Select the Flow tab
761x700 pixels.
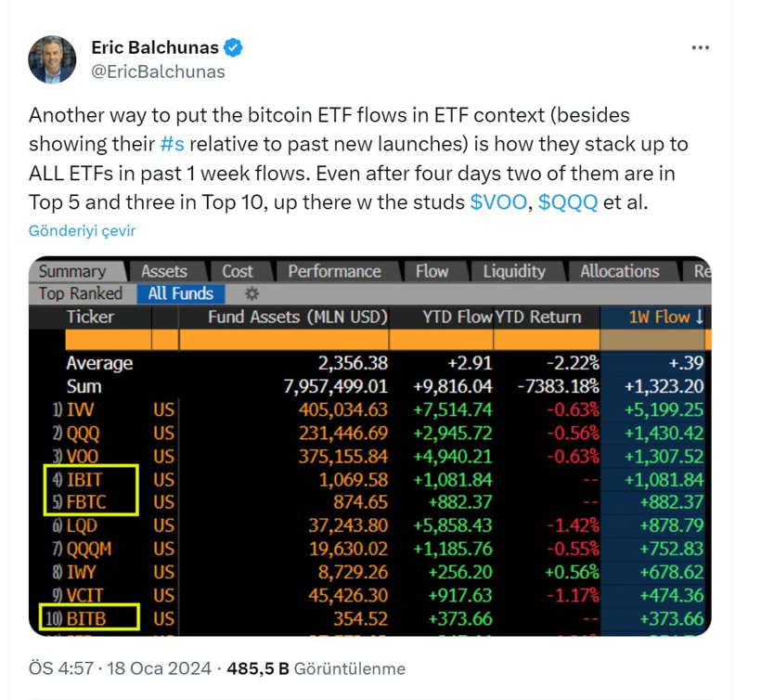432,271
